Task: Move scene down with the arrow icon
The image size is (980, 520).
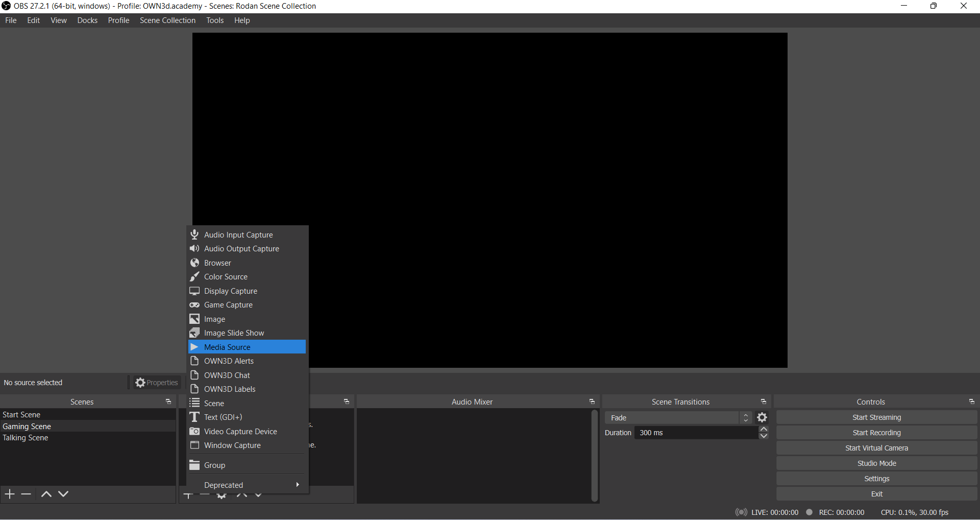Action: click(63, 494)
